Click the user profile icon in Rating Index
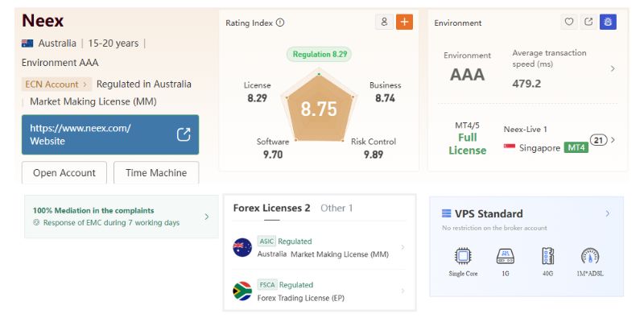 (x=384, y=23)
